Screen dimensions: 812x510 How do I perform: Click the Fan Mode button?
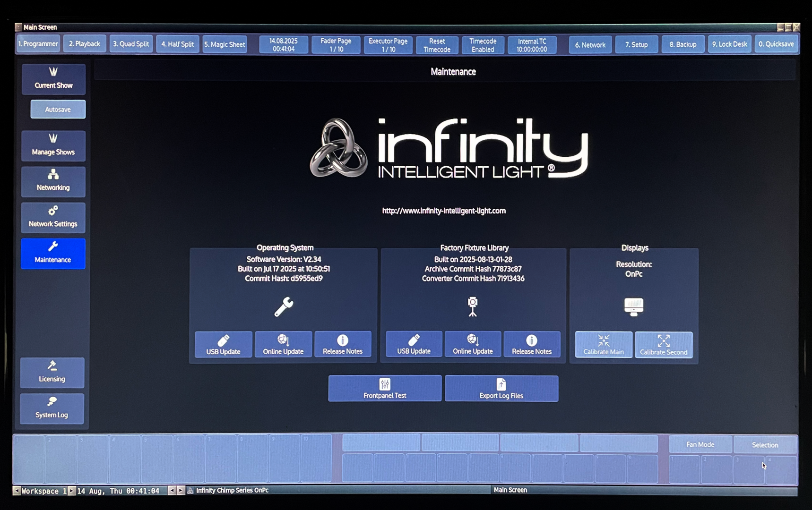(x=700, y=444)
